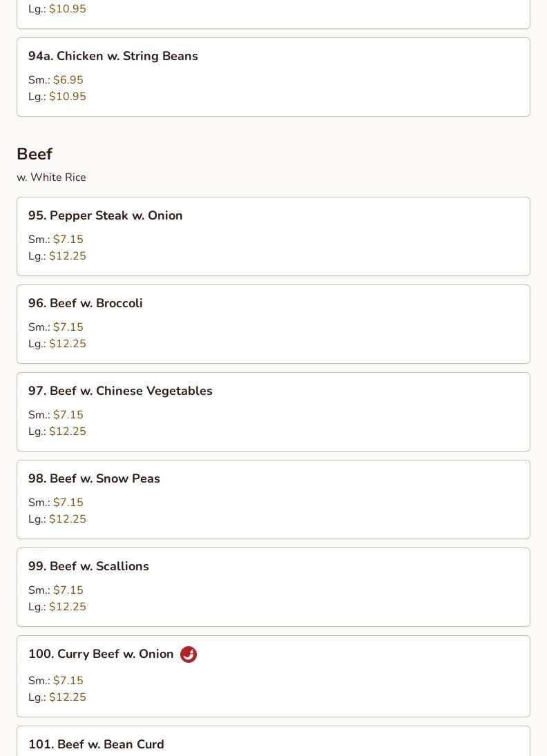Screen dimensions: 547x756
Task: Select 96. Beef w. Broccoli menu card
Action: 273,324
